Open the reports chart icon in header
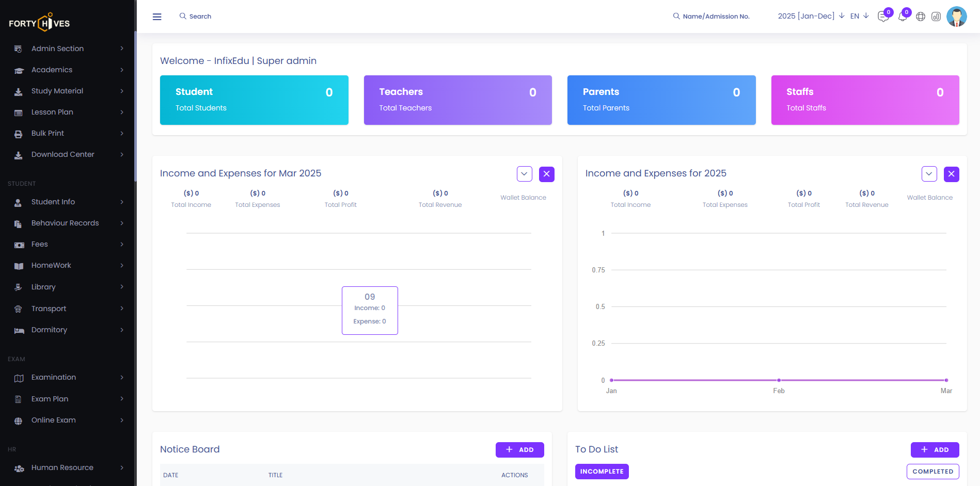 (x=936, y=17)
